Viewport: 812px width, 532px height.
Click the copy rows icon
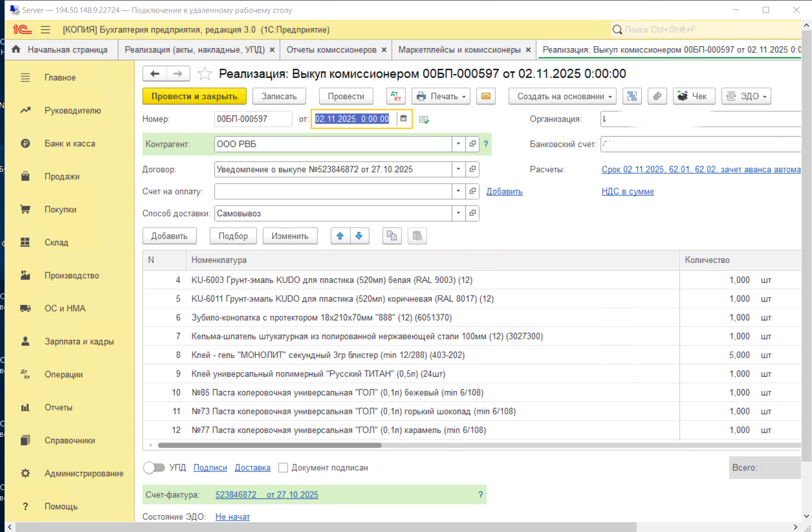[x=392, y=236]
